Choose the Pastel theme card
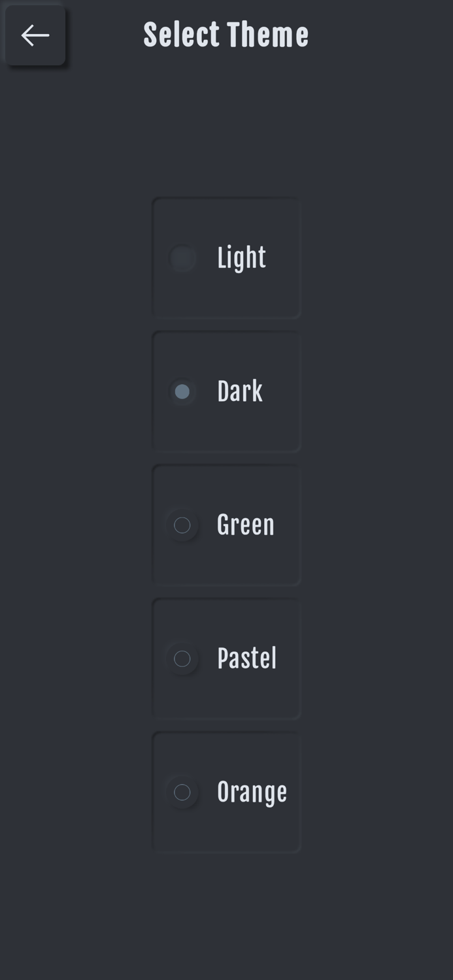This screenshot has height=980, width=453. (226, 659)
